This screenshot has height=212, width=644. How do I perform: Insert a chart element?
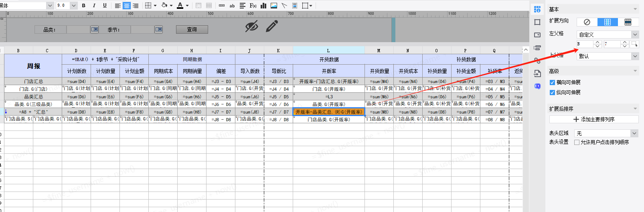263,6
